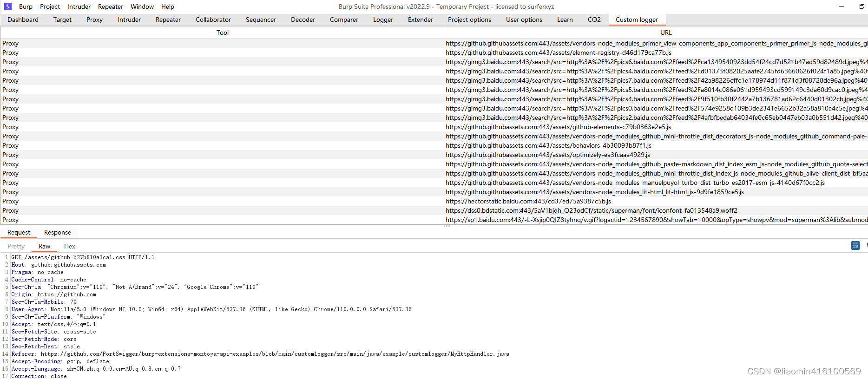Open the Sequencer tab
868x379 pixels.
[x=261, y=20]
